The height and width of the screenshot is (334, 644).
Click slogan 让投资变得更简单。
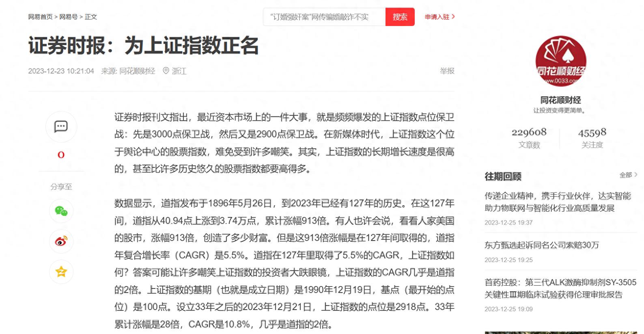tap(560, 111)
